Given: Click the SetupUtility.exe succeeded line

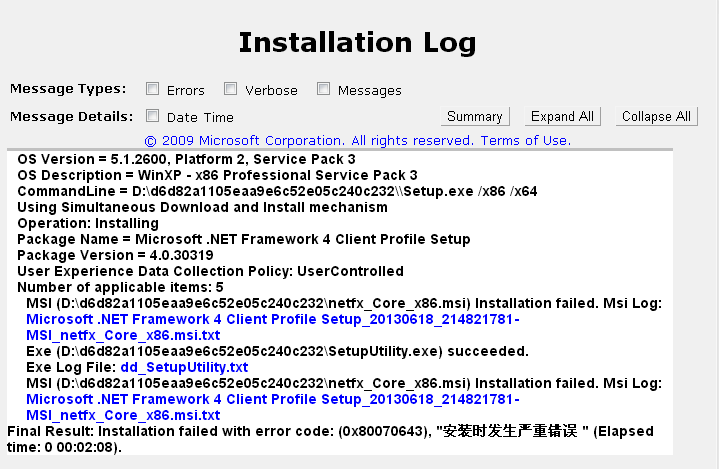Looking at the screenshot, I should (277, 351).
